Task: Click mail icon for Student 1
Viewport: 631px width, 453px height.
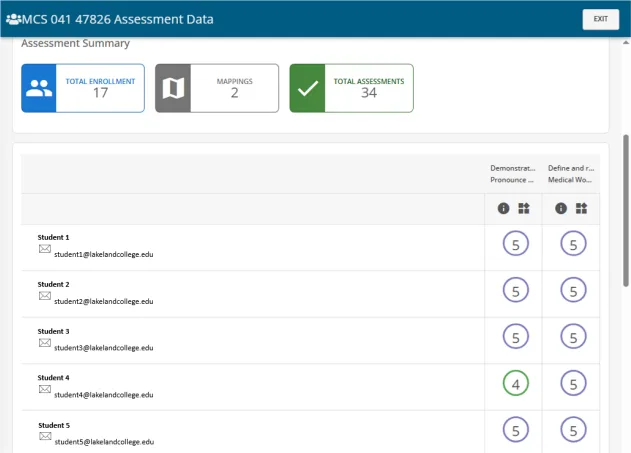Action: (45, 249)
